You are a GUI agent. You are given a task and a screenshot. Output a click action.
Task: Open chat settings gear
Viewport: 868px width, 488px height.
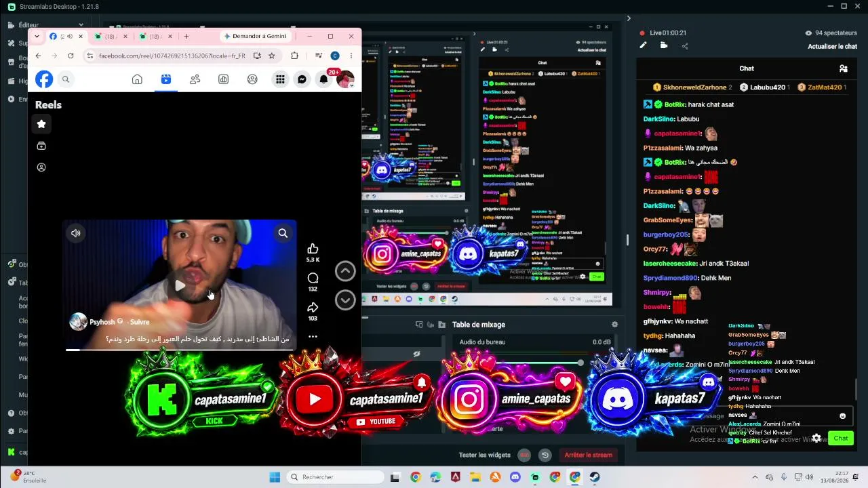[816, 438]
